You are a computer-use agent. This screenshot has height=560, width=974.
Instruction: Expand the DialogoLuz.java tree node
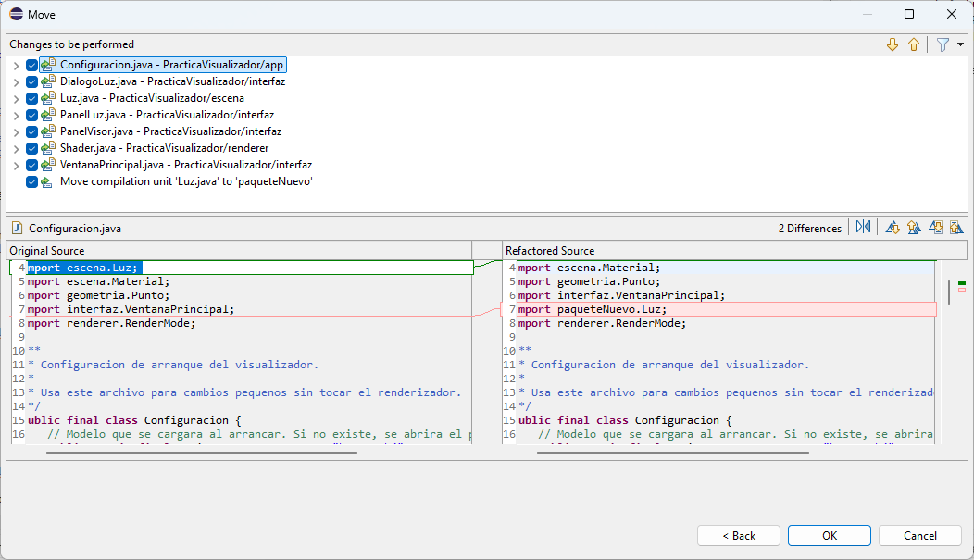coord(16,82)
